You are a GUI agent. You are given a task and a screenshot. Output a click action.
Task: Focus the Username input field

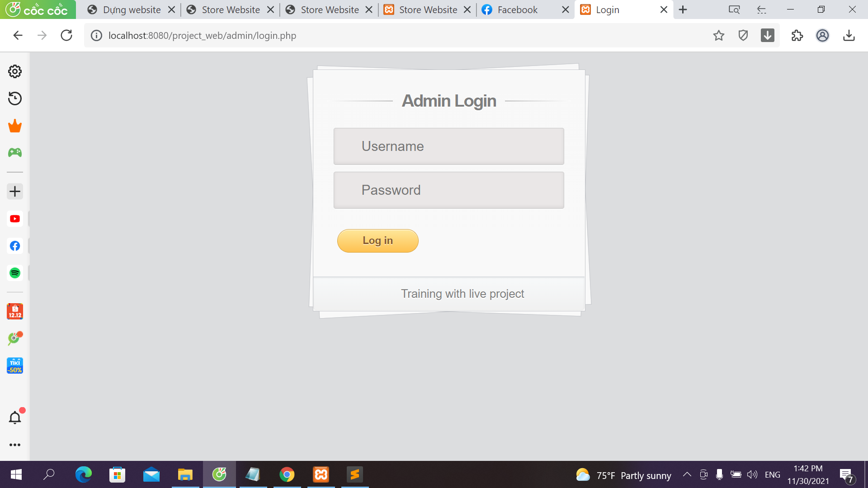448,146
